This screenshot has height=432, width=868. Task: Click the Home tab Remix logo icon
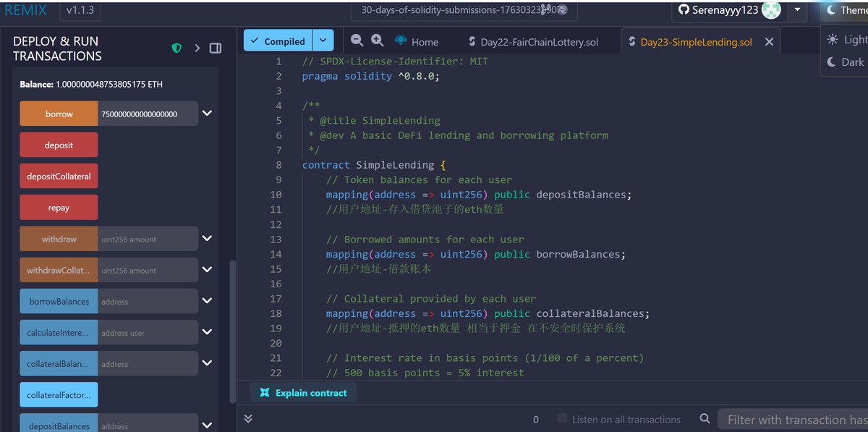click(401, 40)
